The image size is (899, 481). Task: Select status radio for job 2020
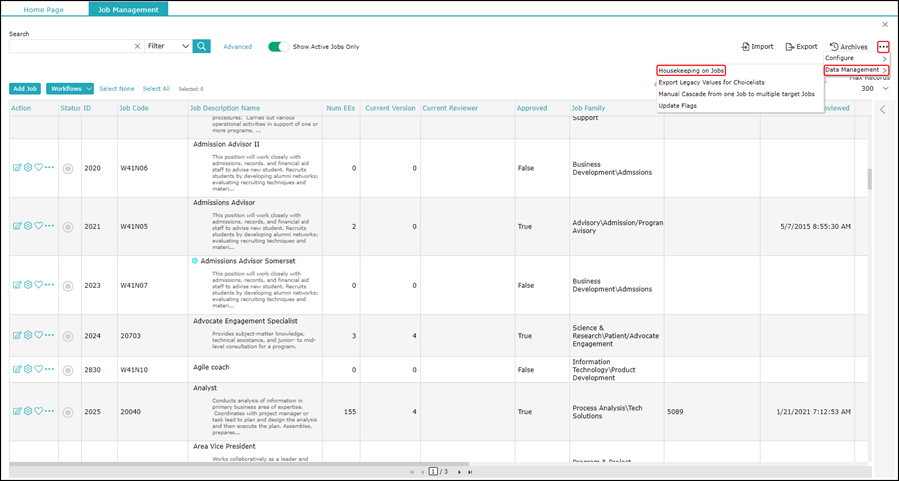[x=68, y=169]
